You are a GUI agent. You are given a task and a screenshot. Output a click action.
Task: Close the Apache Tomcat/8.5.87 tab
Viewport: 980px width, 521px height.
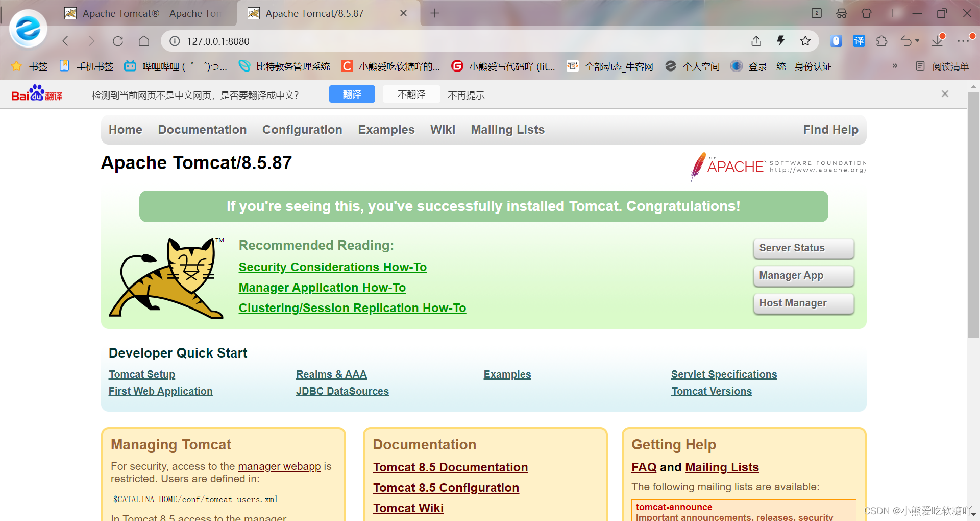click(403, 13)
